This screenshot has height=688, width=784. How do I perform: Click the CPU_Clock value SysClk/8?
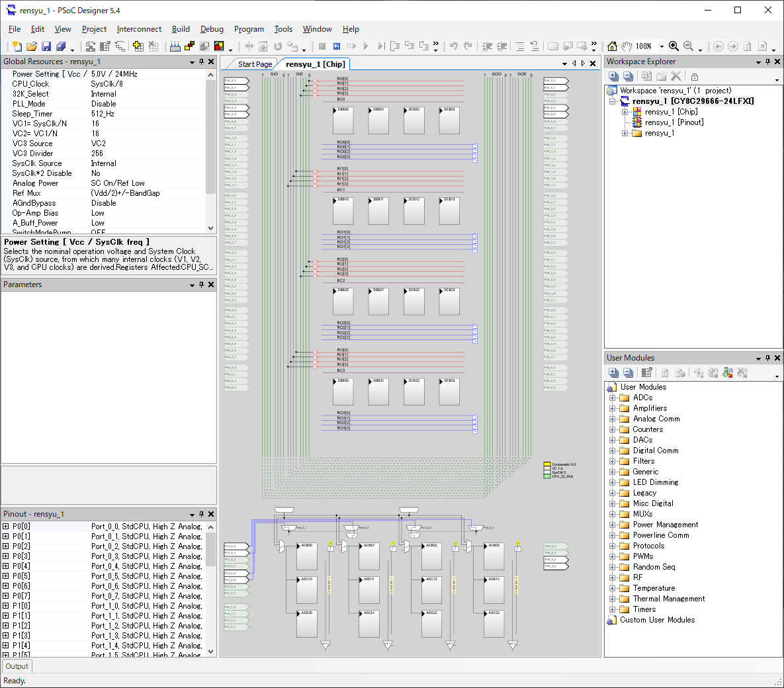pyautogui.click(x=107, y=84)
